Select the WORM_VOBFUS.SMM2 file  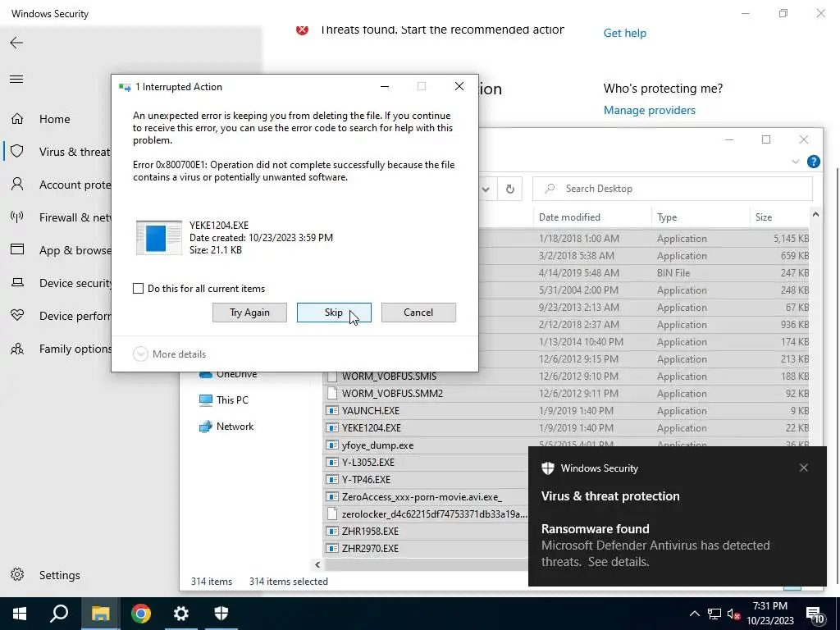point(392,394)
